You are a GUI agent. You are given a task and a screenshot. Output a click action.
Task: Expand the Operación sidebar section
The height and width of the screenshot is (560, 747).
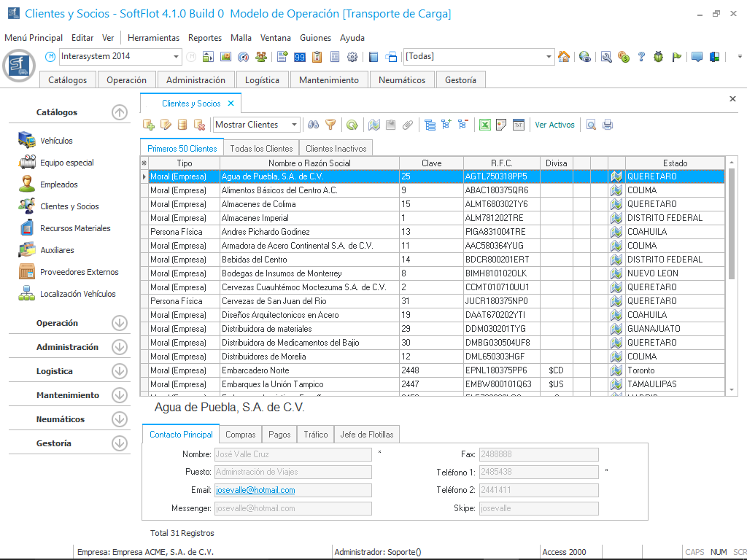pyautogui.click(x=120, y=323)
